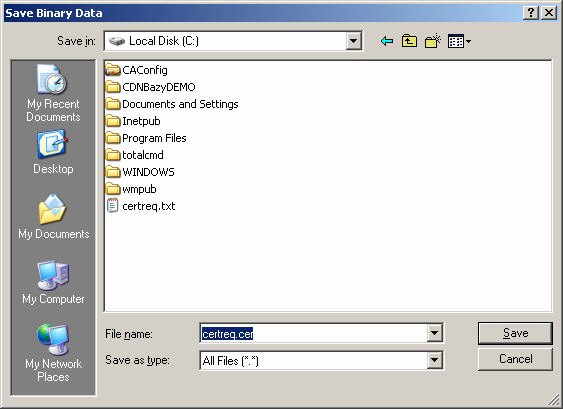Click the Local Disk (C:) combo box

pyautogui.click(x=233, y=41)
